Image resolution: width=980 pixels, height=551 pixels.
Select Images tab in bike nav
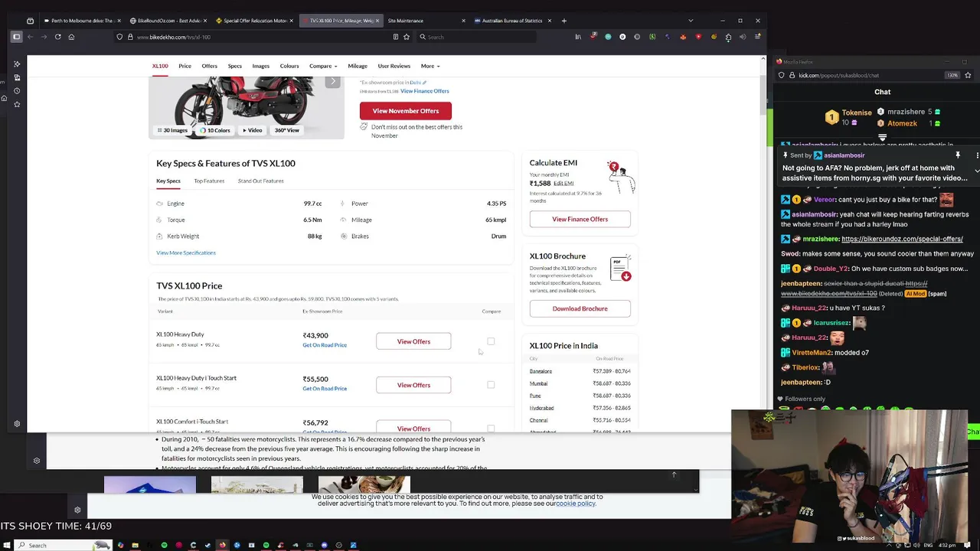point(261,66)
